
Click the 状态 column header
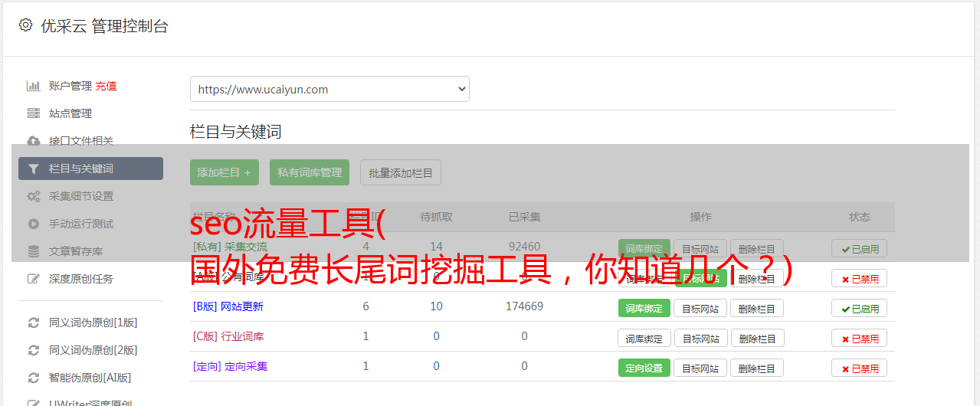point(860,217)
